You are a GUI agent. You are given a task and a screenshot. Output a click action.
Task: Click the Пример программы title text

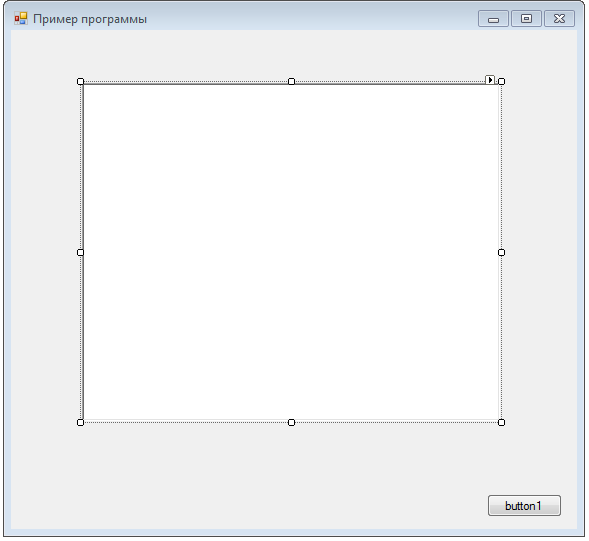pos(90,19)
